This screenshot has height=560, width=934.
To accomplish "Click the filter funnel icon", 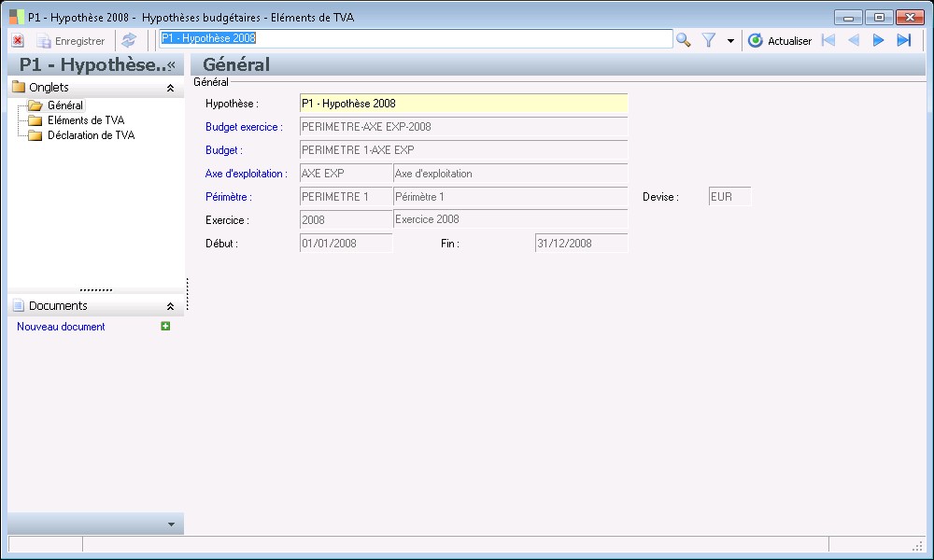I will pos(708,40).
